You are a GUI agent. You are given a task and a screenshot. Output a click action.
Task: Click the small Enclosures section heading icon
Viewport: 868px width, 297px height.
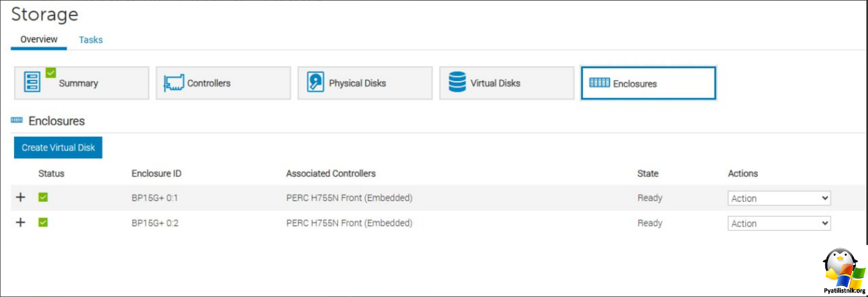(x=17, y=120)
